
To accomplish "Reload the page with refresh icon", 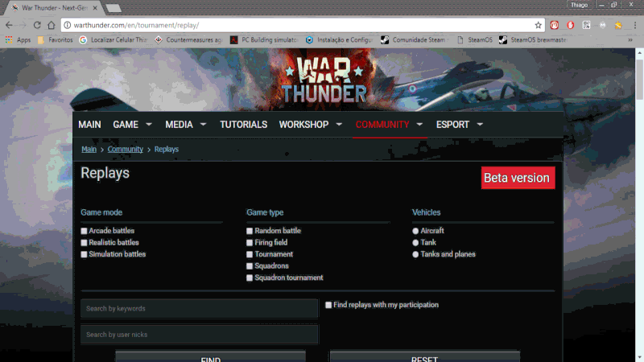I will click(37, 25).
